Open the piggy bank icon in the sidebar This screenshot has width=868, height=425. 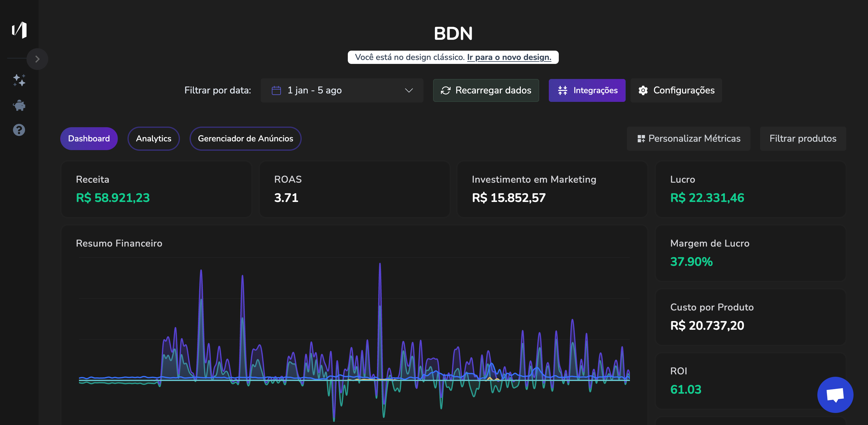19,105
